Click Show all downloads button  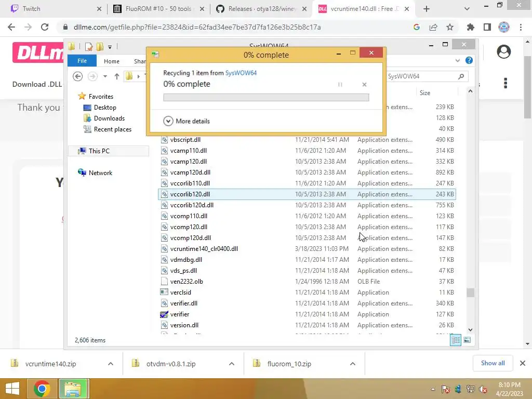[493, 363]
